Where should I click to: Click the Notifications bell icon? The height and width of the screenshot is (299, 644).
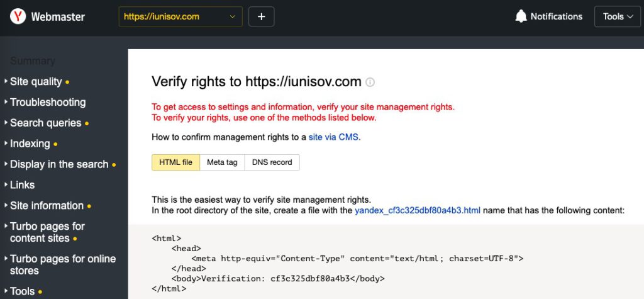(x=521, y=16)
